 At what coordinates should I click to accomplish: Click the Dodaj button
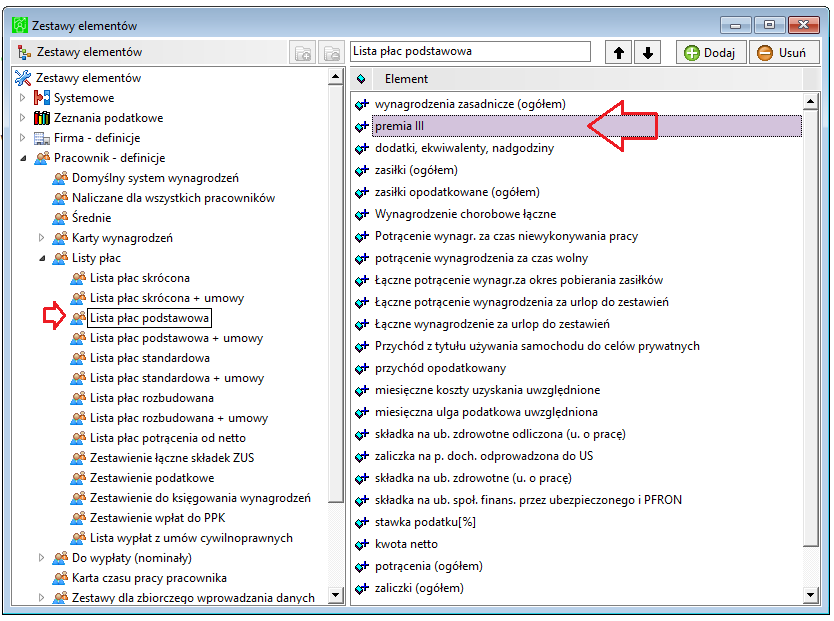711,53
